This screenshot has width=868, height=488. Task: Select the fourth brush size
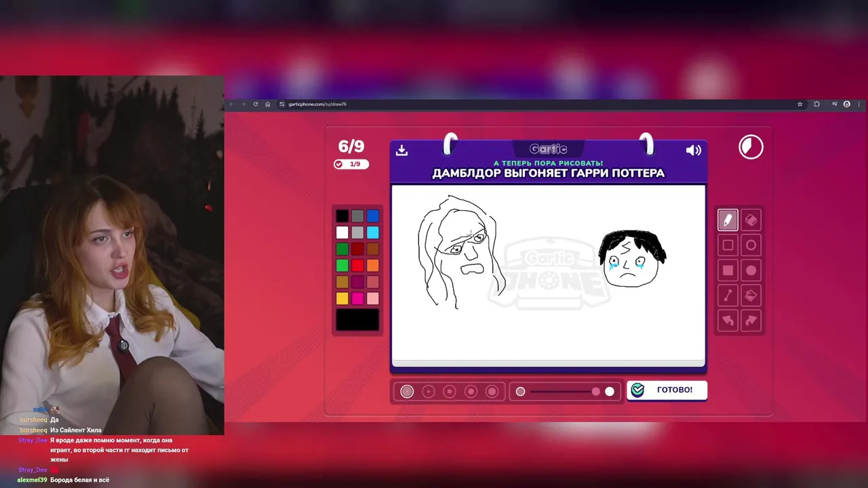[471, 391]
